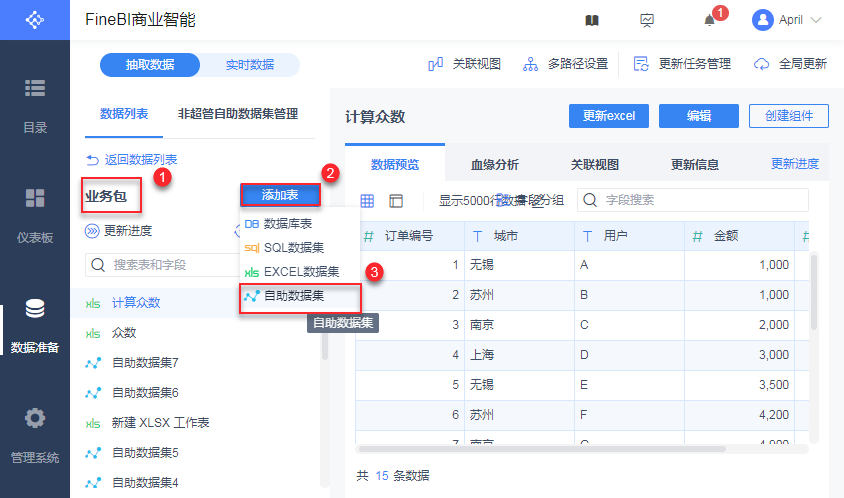This screenshot has width=844, height=498.
Task: Open the notification bell
Action: (x=709, y=20)
